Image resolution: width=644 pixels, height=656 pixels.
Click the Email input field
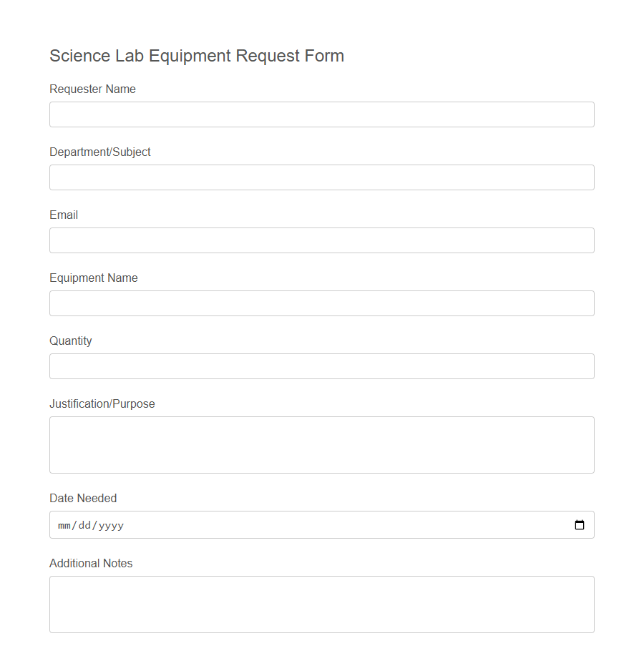click(x=321, y=240)
